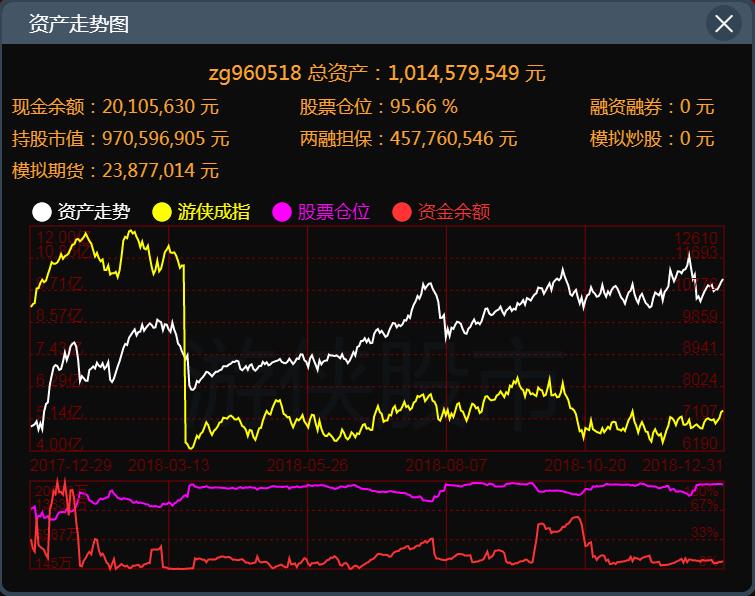Click the 2018-12-31 date marker

pyautogui.click(x=682, y=465)
